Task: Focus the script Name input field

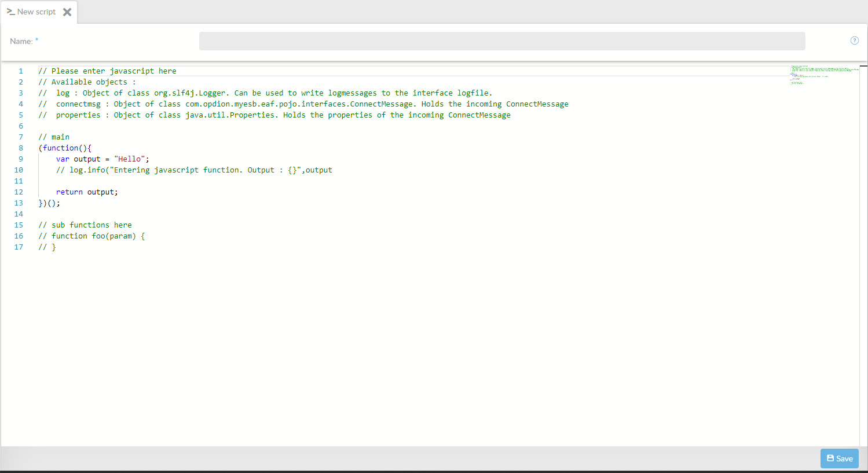Action: (x=501, y=41)
